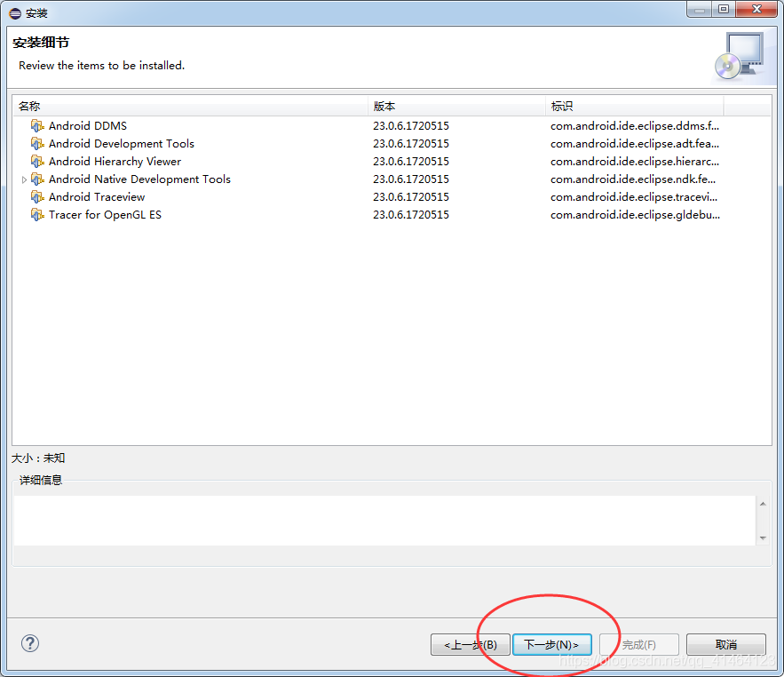
Task: Sort by the 版本 column header
Action: [456, 106]
